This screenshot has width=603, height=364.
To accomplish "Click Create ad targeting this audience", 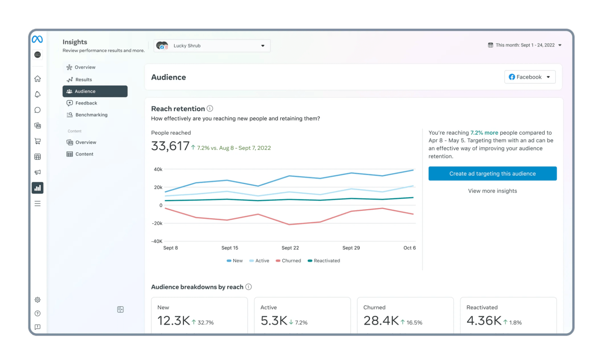I will coord(492,173).
